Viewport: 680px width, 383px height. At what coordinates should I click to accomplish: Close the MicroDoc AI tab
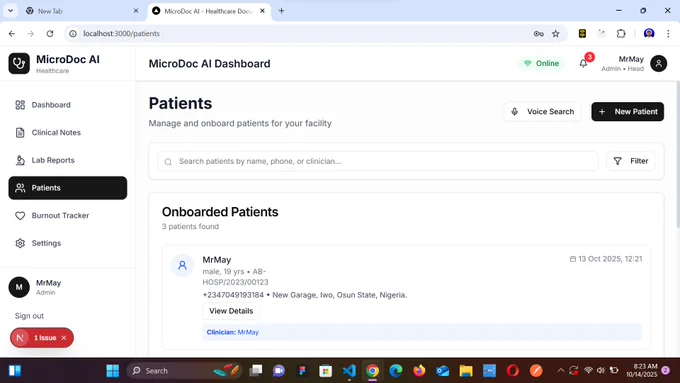coord(262,11)
